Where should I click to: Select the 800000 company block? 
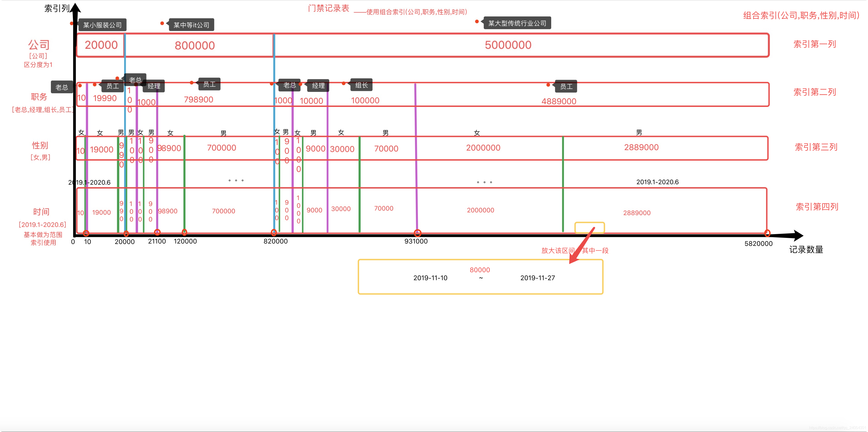click(195, 46)
